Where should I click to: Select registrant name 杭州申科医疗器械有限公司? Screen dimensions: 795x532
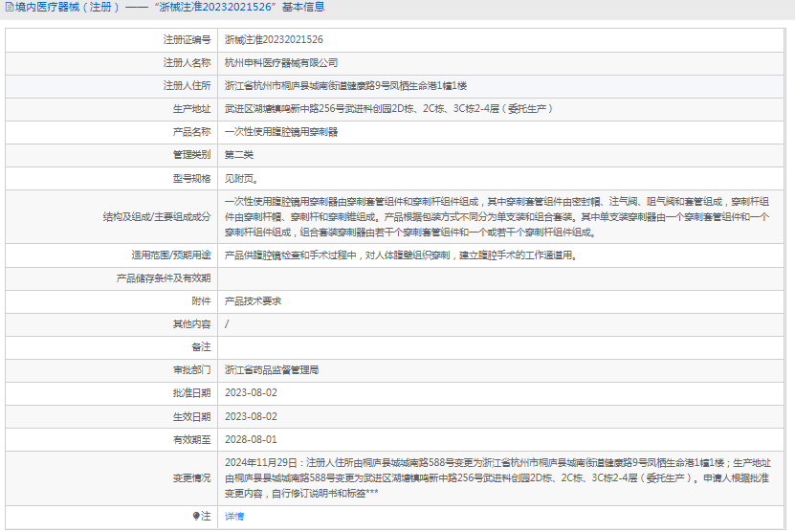281,63
